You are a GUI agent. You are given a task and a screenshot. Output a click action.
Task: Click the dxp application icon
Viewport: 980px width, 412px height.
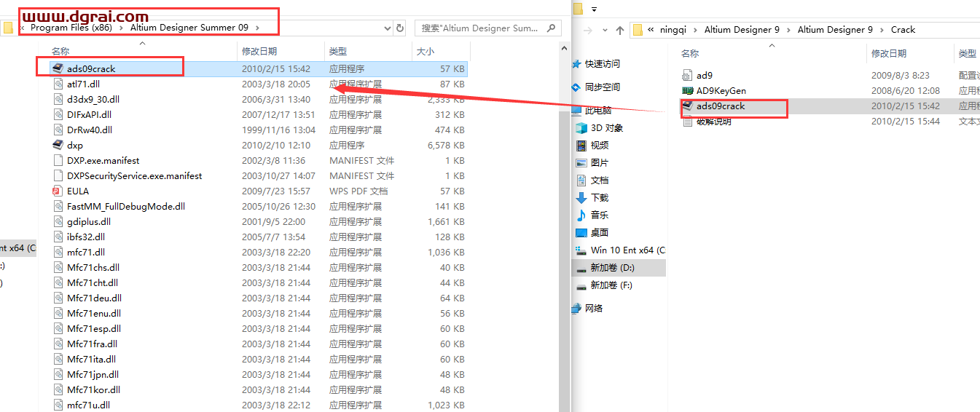[58, 145]
